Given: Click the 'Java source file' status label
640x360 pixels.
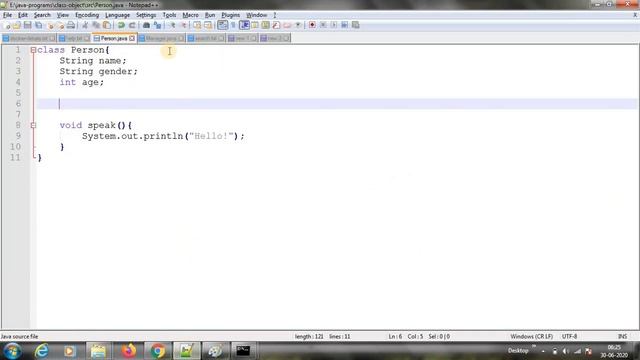Looking at the screenshot, I should 19,337.
